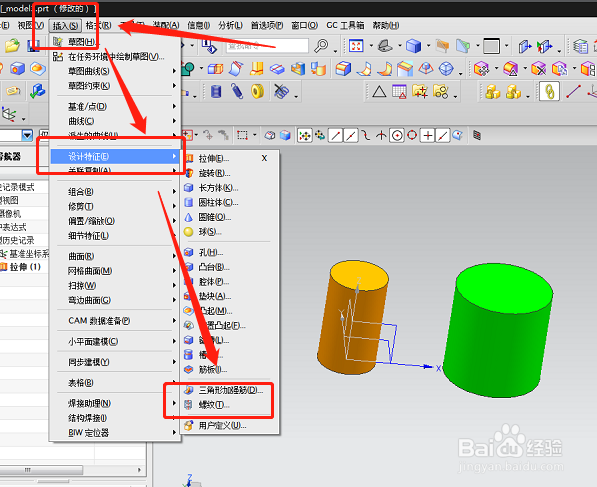The image size is (597, 487).
Task: Open file with the folder icon
Action: (x=12, y=46)
